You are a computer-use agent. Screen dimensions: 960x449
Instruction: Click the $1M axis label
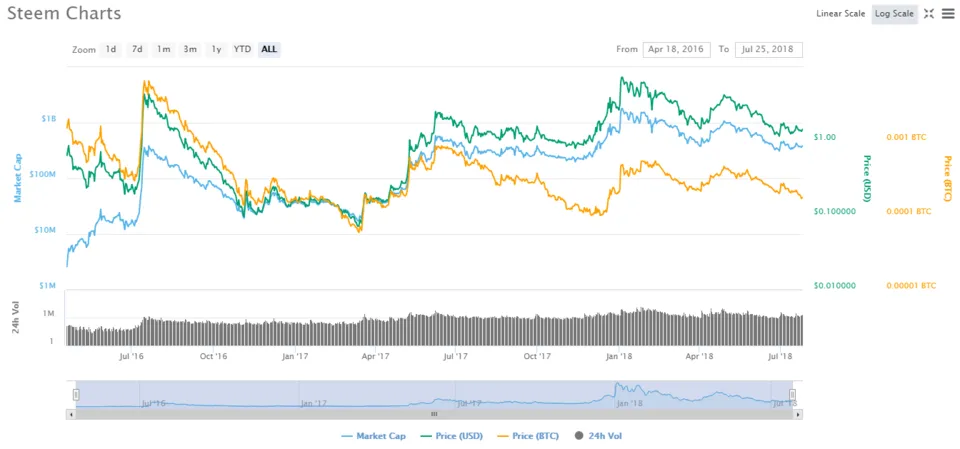47,286
